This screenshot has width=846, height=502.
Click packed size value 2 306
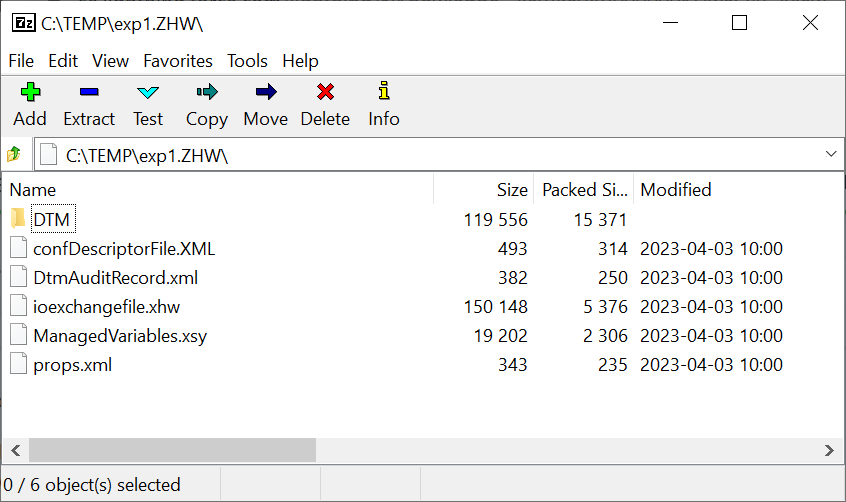[605, 336]
